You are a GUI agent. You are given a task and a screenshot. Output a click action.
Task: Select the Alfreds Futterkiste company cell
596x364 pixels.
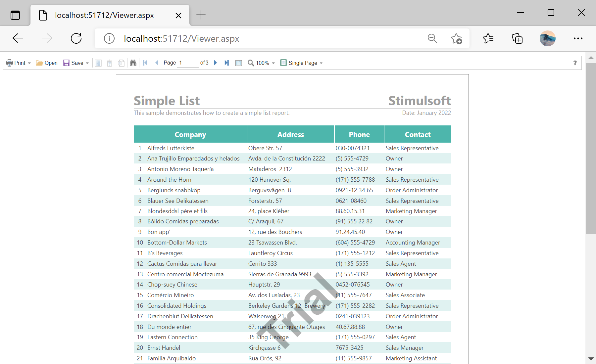point(171,148)
